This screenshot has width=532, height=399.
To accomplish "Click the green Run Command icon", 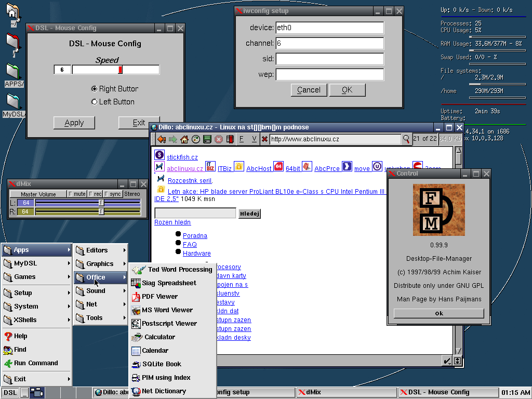I will point(8,363).
